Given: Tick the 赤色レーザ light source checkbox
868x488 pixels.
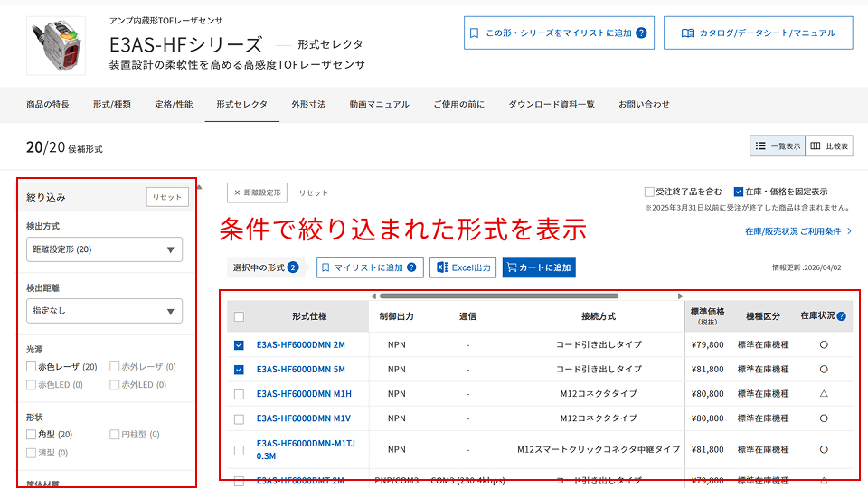Looking at the screenshot, I should tap(32, 367).
